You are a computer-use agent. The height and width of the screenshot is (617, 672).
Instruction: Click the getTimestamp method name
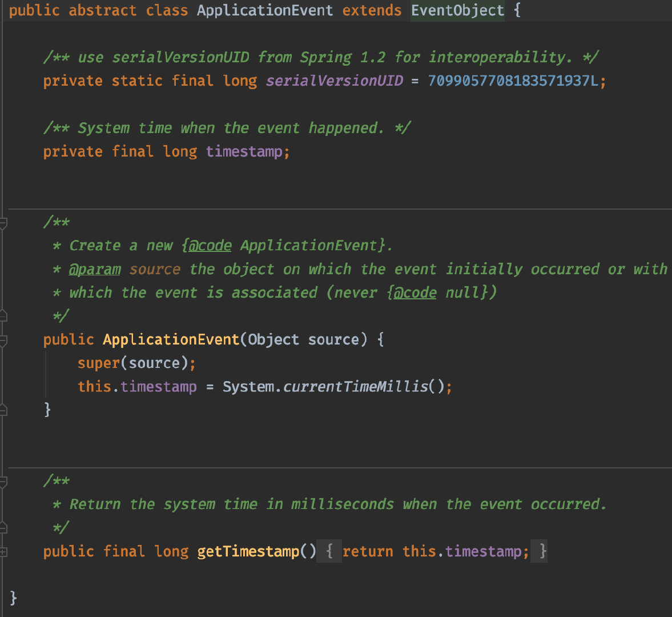pyautogui.click(x=248, y=551)
